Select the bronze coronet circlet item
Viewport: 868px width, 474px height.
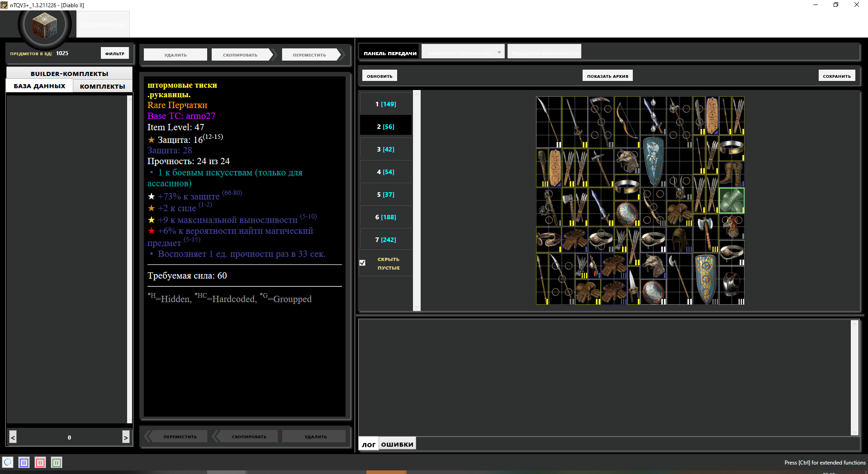click(549, 240)
